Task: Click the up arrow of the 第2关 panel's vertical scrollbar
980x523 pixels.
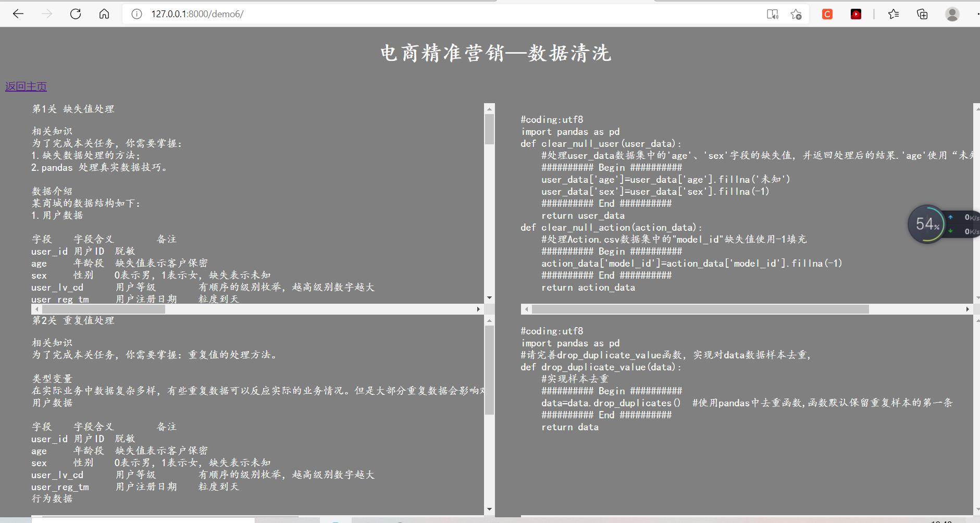Action: (x=489, y=320)
